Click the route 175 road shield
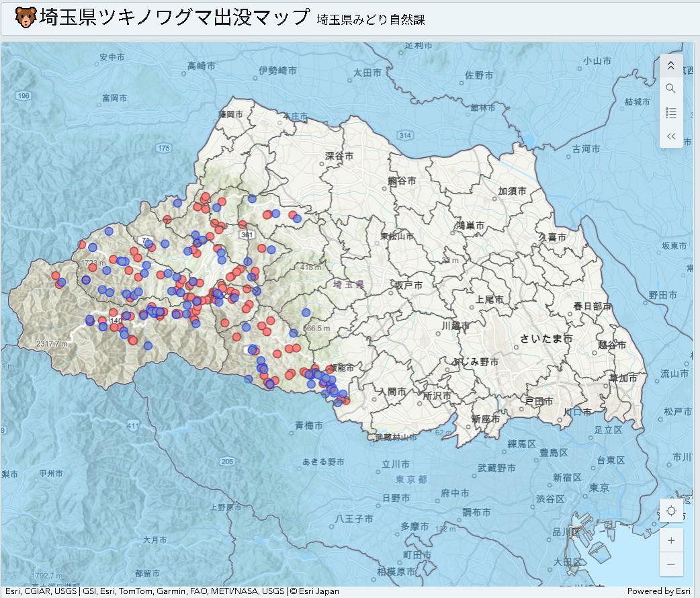This screenshot has width=700, height=598. pyautogui.click(x=164, y=148)
